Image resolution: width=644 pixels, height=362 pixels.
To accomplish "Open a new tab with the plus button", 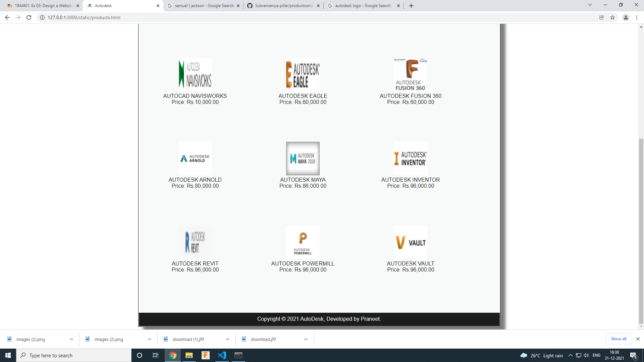I will coord(411,6).
